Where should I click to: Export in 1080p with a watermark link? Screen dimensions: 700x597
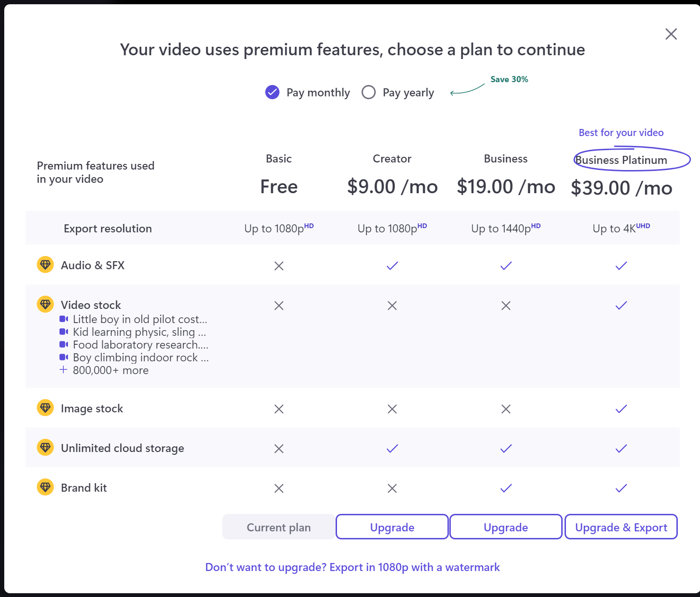353,567
